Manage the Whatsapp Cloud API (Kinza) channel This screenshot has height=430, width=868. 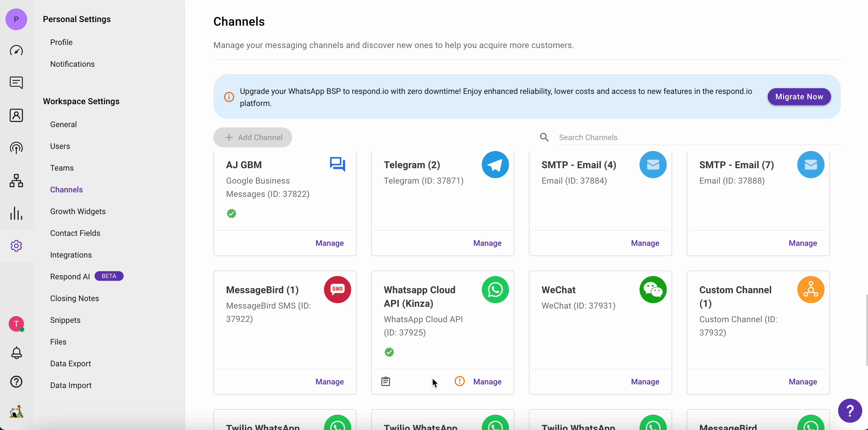click(487, 381)
